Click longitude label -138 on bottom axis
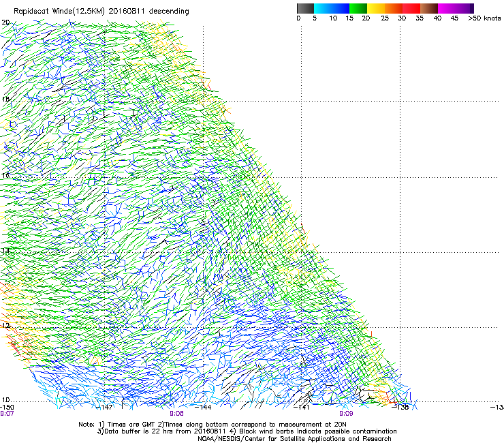 (x=400, y=407)
